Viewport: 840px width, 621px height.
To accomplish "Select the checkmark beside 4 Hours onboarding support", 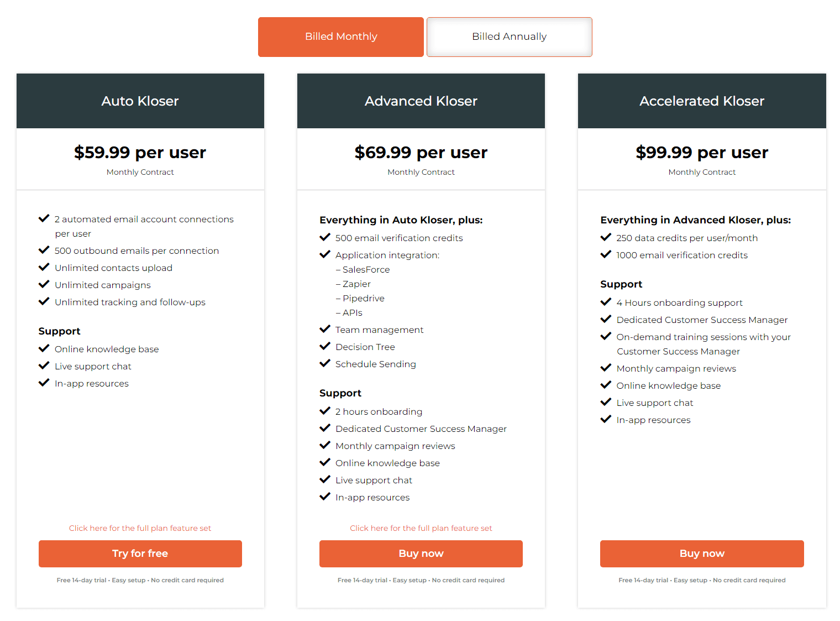I will [606, 301].
